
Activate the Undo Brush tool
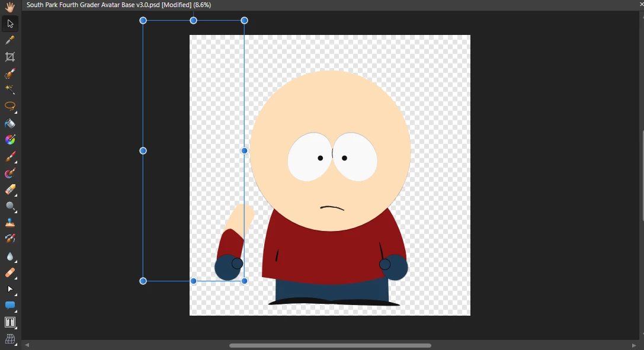tap(10, 239)
